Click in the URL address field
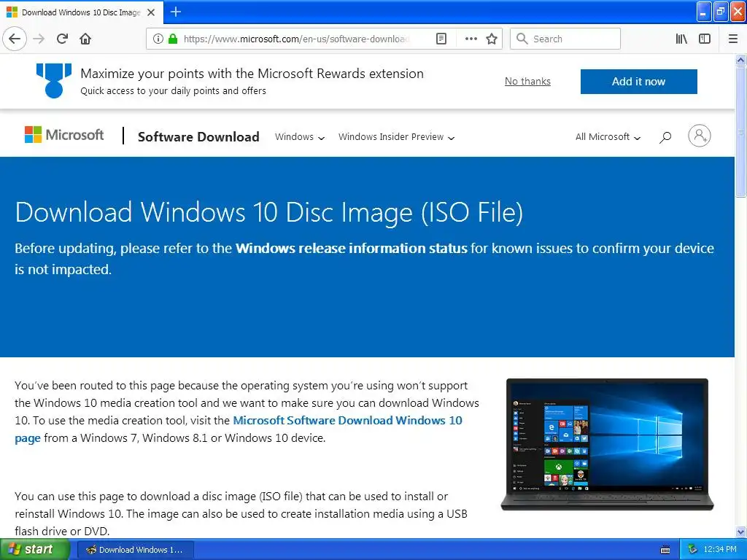The image size is (747, 560). coord(298,39)
